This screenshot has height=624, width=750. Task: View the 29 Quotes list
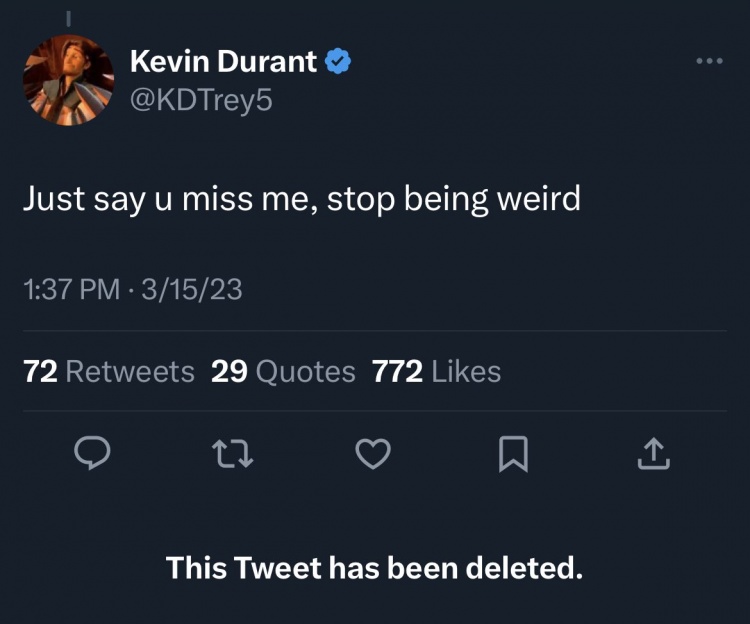283,372
